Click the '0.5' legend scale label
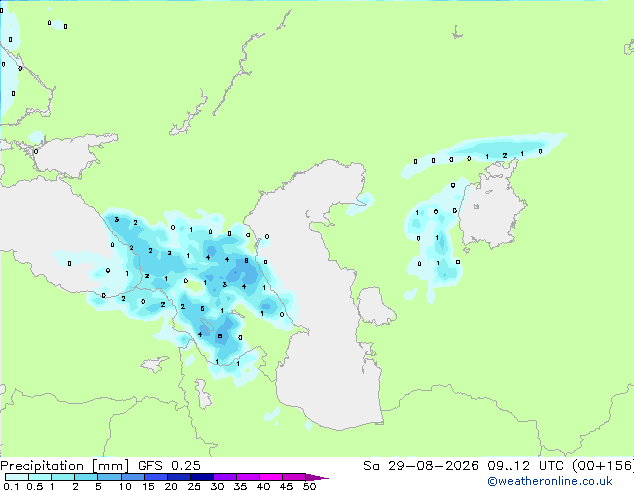 coord(35,486)
